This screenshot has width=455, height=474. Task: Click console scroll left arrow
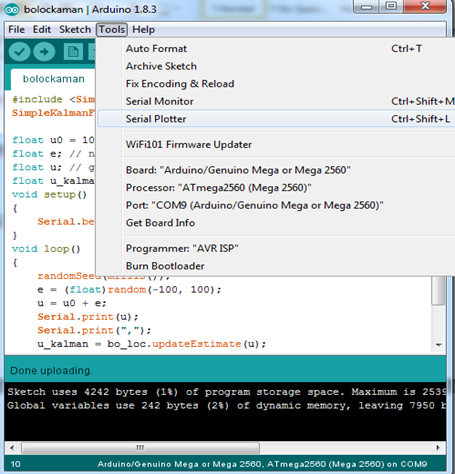pyautogui.click(x=12, y=448)
